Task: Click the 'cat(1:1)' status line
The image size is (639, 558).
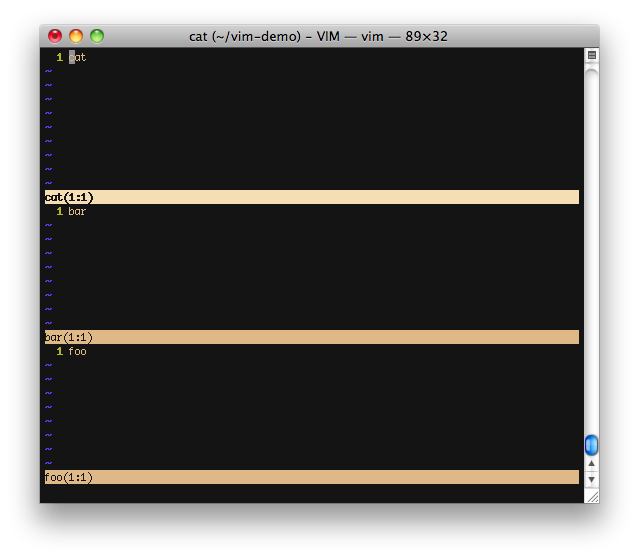Action: [x=312, y=197]
